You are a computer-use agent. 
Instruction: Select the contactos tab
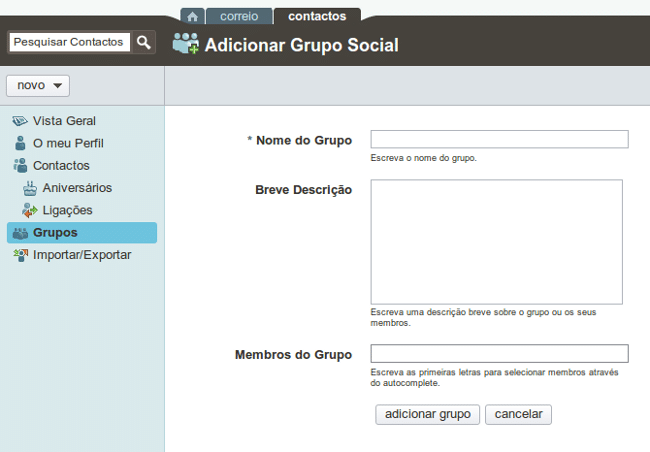[317, 16]
